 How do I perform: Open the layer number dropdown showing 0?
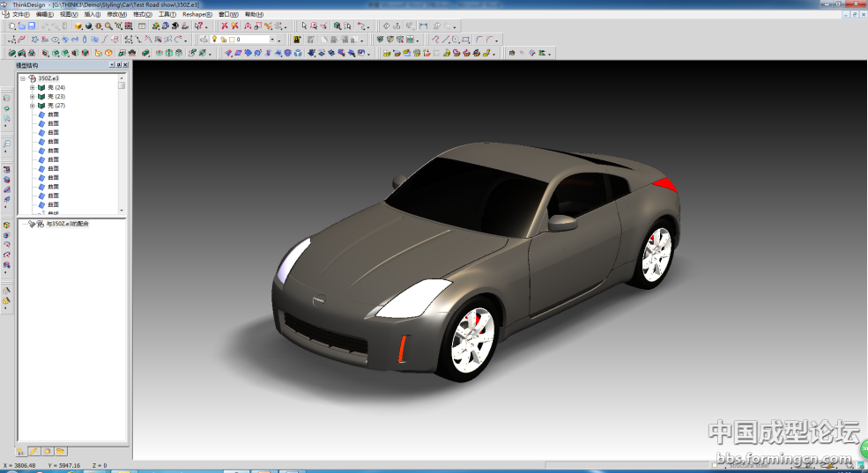coord(273,40)
